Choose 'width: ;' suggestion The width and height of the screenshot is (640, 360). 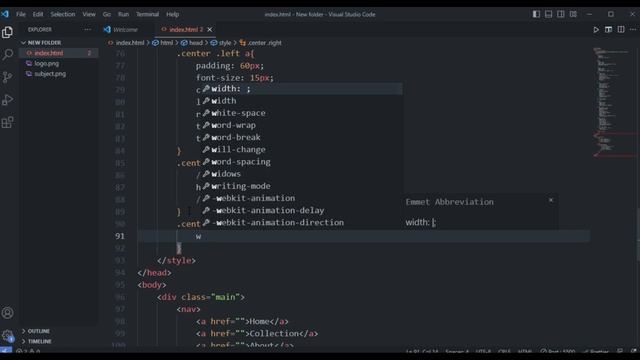302,89
